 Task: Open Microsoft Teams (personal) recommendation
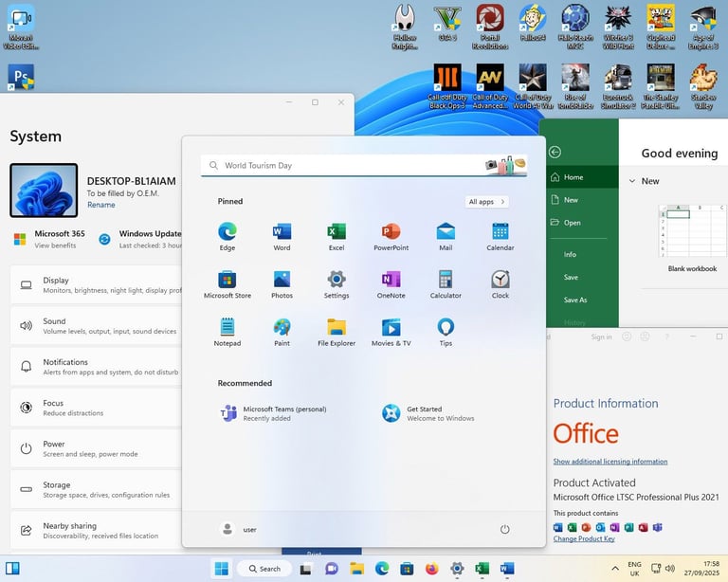274,413
